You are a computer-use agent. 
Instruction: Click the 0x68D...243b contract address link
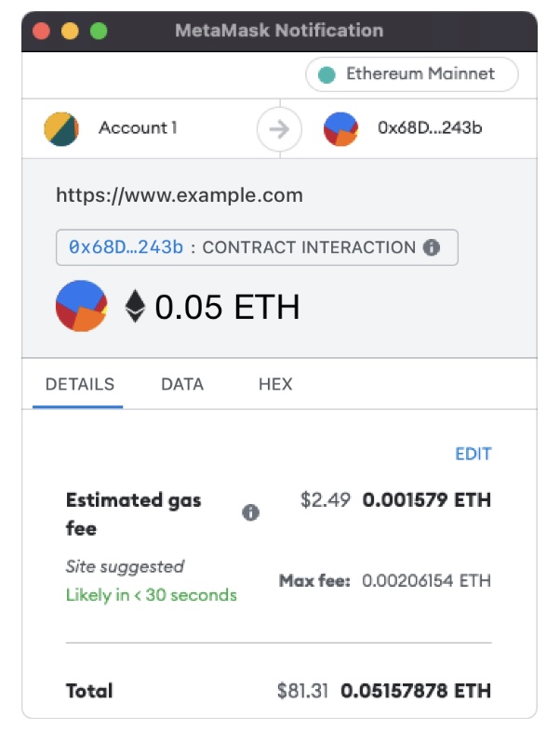click(126, 247)
